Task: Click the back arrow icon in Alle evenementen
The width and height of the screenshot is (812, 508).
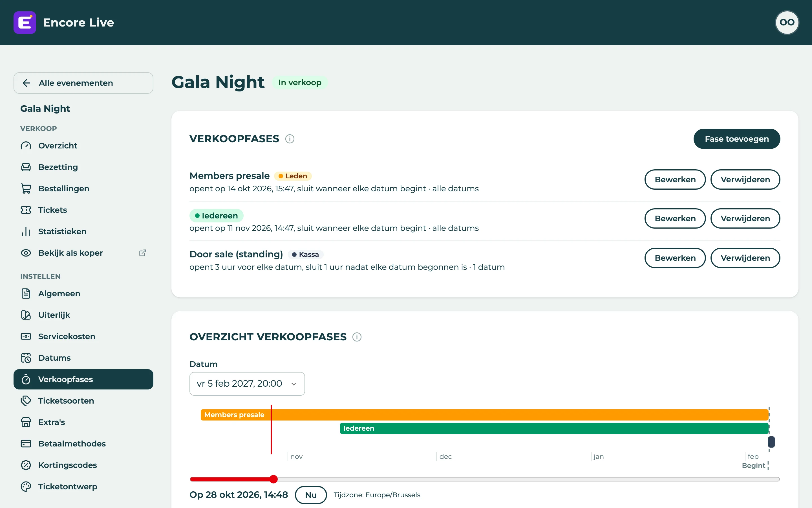Action: point(27,83)
